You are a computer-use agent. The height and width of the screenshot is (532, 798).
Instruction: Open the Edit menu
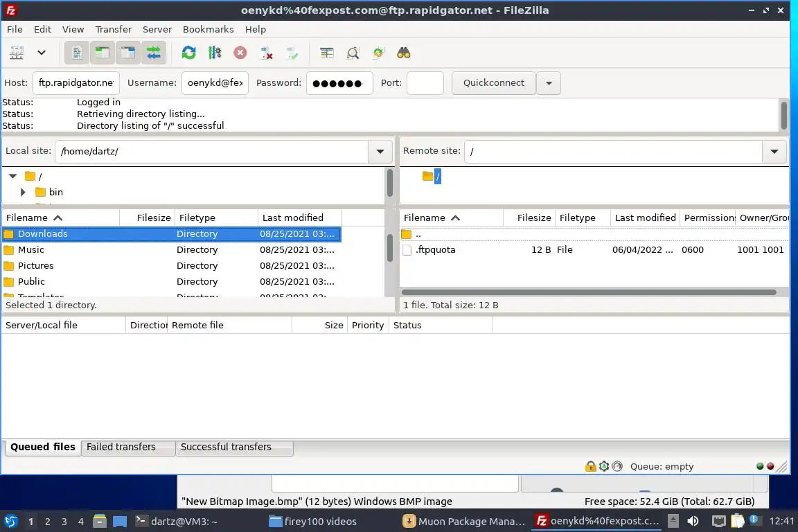42,29
